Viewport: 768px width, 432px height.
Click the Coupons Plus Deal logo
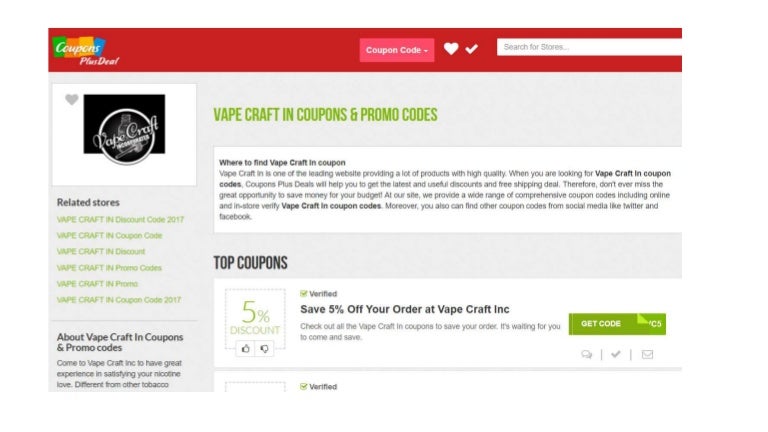86,51
